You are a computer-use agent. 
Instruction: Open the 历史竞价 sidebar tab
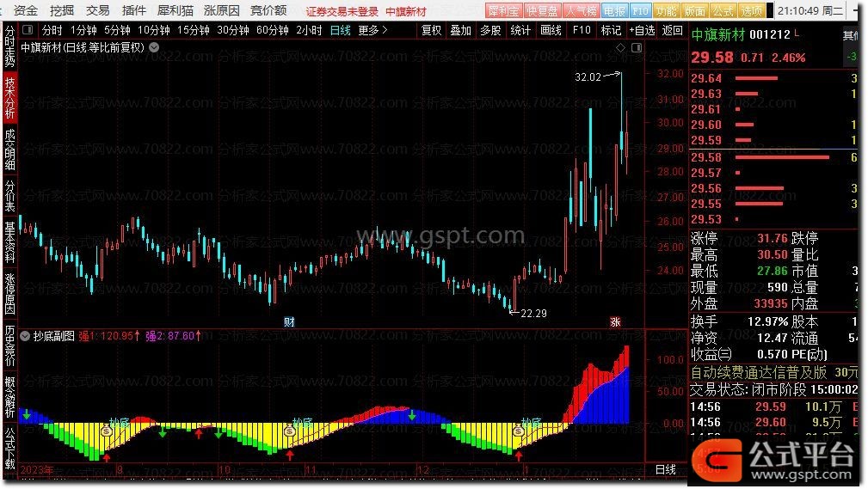tap(9, 345)
